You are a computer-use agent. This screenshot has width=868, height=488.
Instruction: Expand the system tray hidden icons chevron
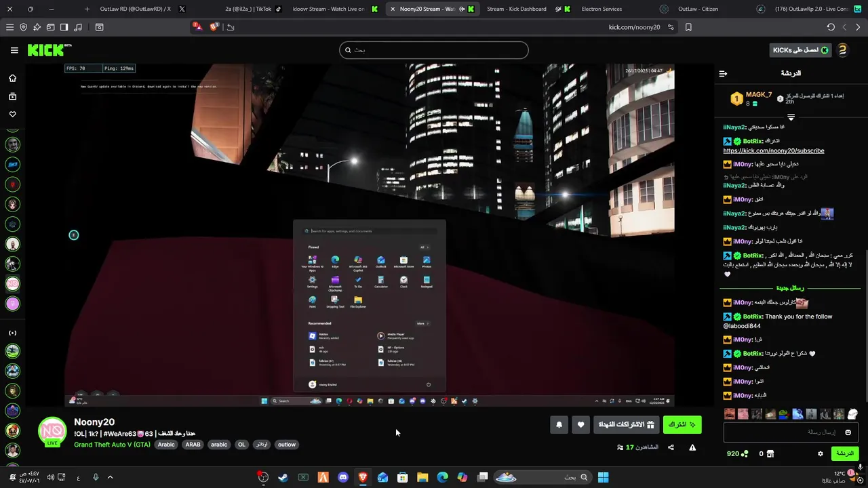110,477
